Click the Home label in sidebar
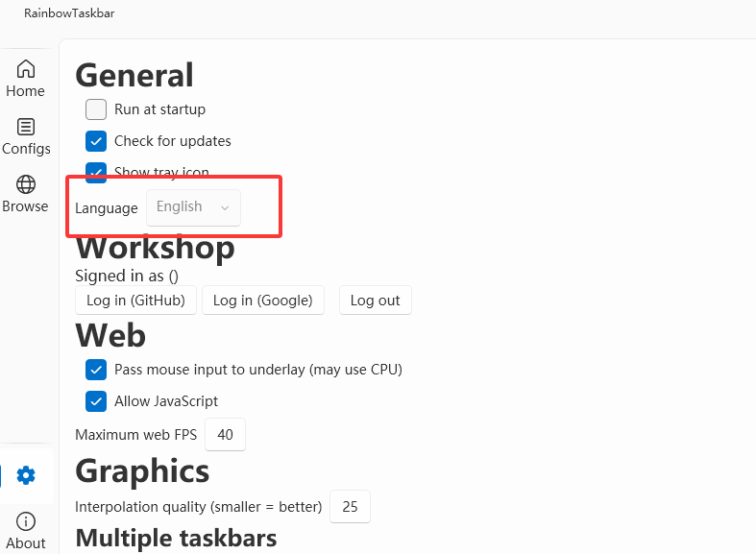756x554 pixels. coord(25,91)
